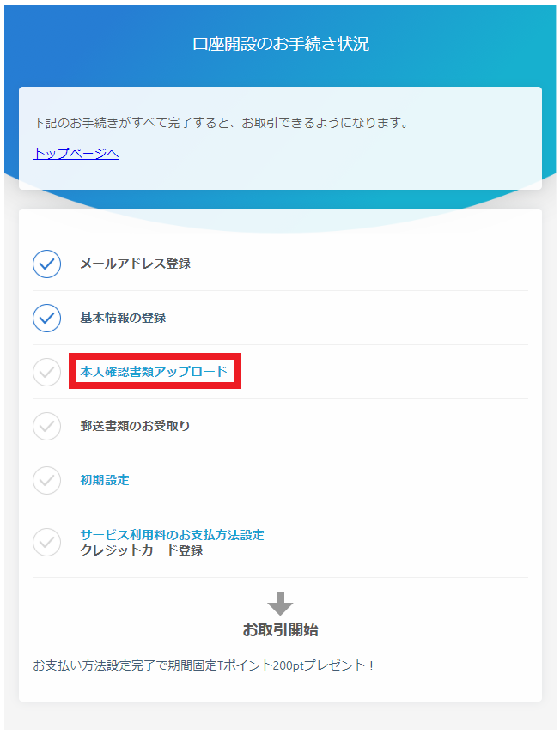
Task: Click the grey check circle beside 初期設定
Action: 46,480
